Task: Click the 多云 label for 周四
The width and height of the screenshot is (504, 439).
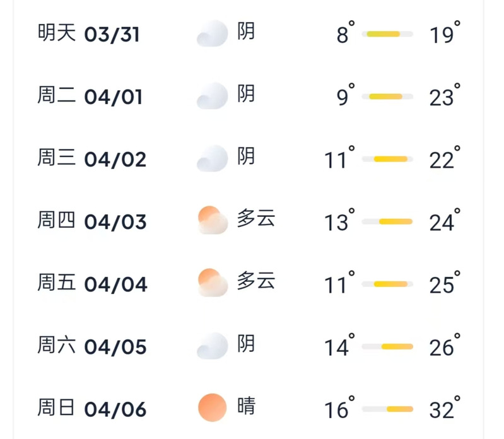Action: (256, 218)
